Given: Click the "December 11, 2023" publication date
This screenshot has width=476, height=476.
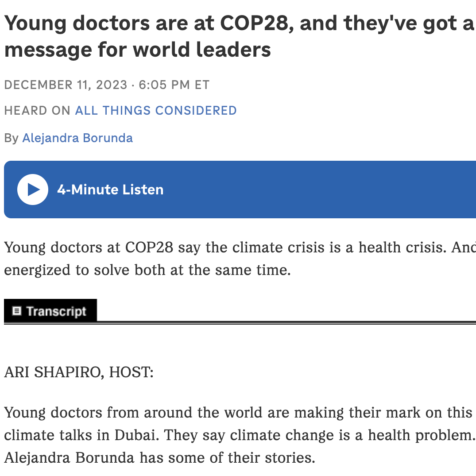Looking at the screenshot, I should [x=66, y=85].
